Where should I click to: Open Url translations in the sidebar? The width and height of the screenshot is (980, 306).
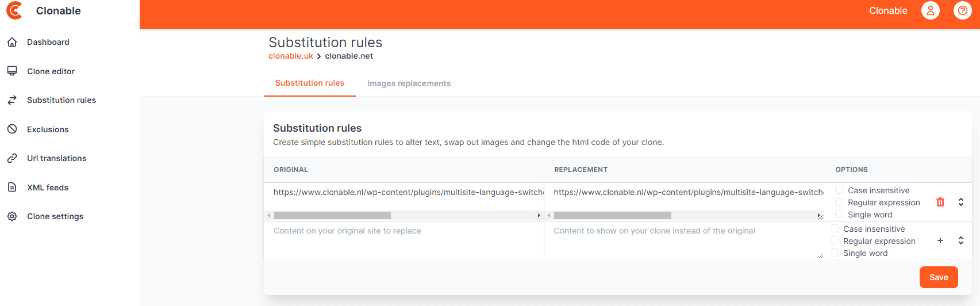[x=56, y=158]
